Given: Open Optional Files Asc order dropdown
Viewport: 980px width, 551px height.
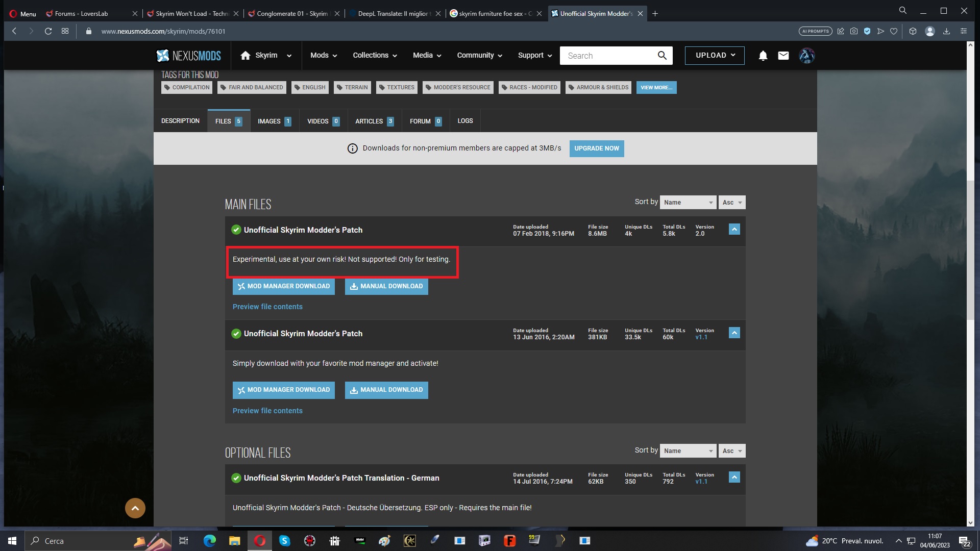Looking at the screenshot, I should coord(732,451).
